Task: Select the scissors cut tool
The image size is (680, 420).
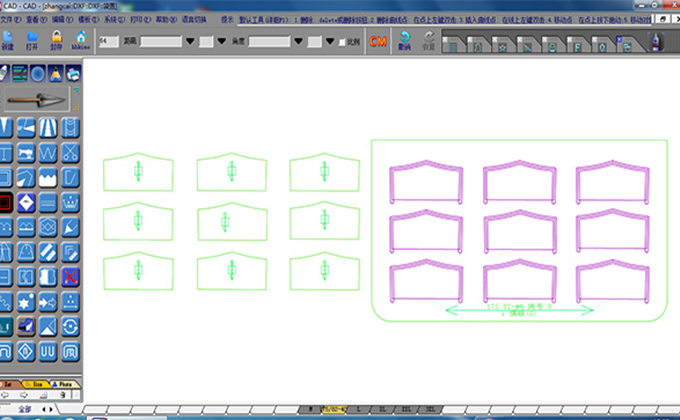Action: pyautogui.click(x=70, y=153)
